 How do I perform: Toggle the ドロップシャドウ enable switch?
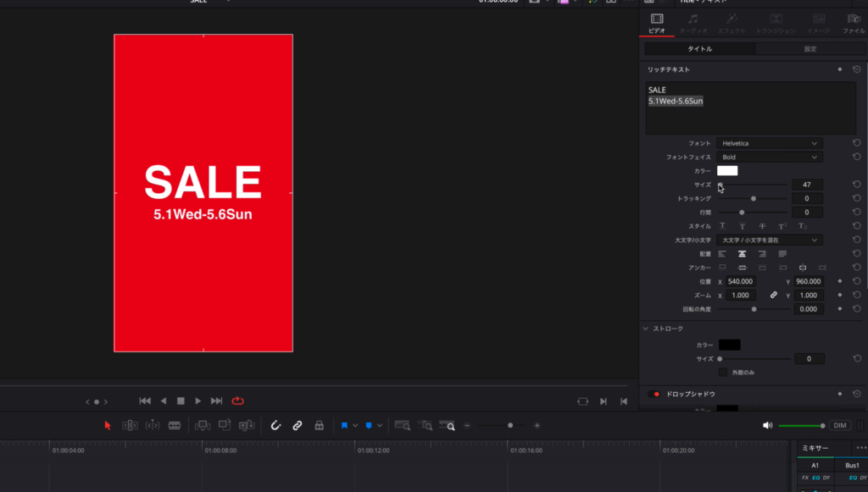(654, 394)
